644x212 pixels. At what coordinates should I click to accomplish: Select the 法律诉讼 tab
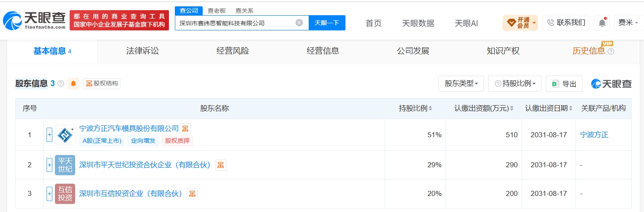point(143,51)
